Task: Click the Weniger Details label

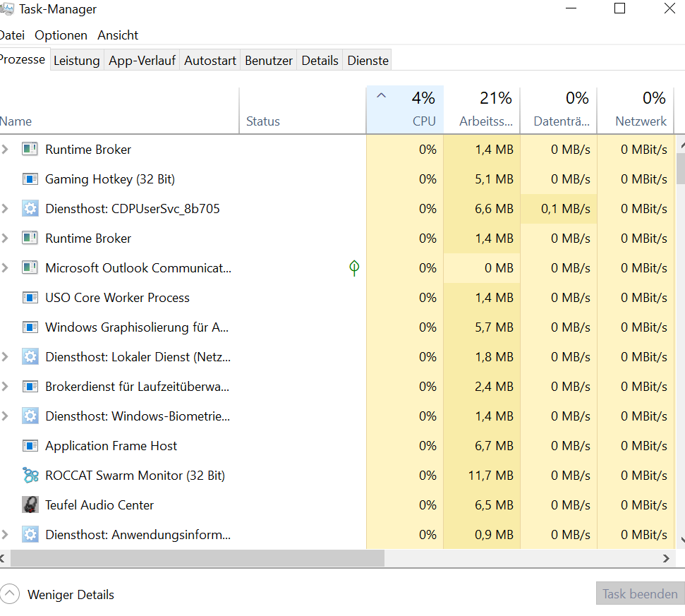Action: [x=71, y=595]
